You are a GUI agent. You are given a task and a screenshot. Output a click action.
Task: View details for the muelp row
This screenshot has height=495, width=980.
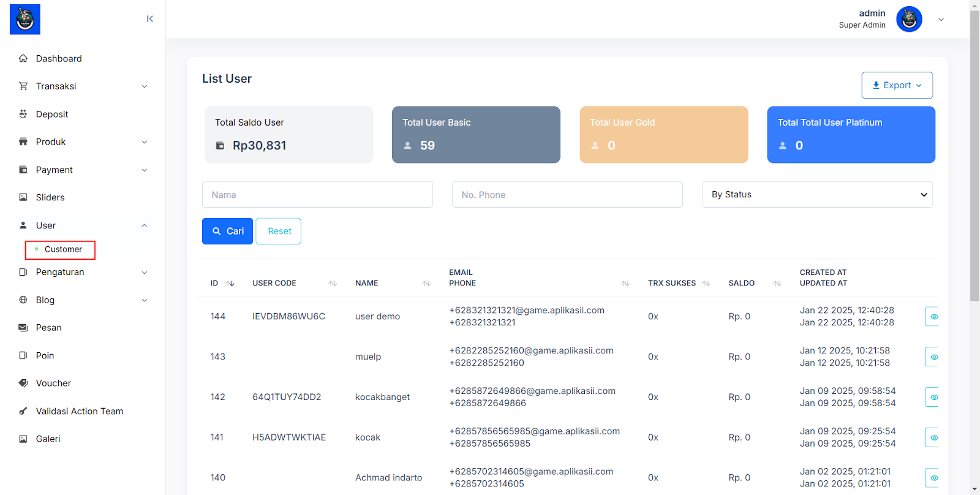coord(932,357)
